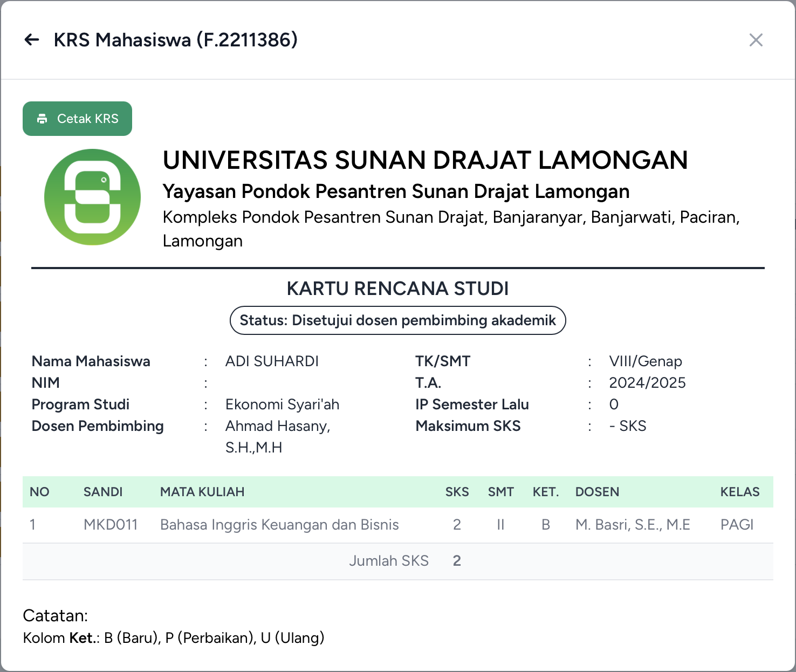Click the 'Catatan:' note heading
The height and width of the screenshot is (672, 796).
[x=56, y=616]
